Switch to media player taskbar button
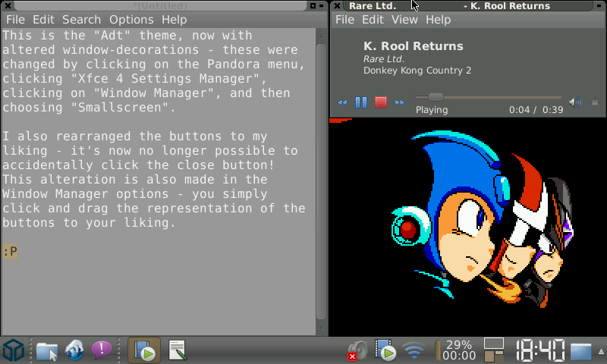This screenshot has width=607, height=364. [143, 350]
